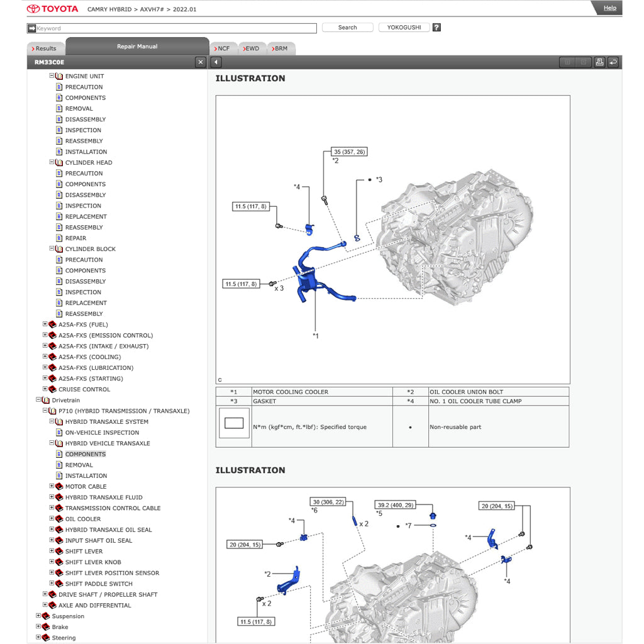This screenshot has height=644, width=644.
Task: Switch to the Results tab
Action: click(45, 48)
